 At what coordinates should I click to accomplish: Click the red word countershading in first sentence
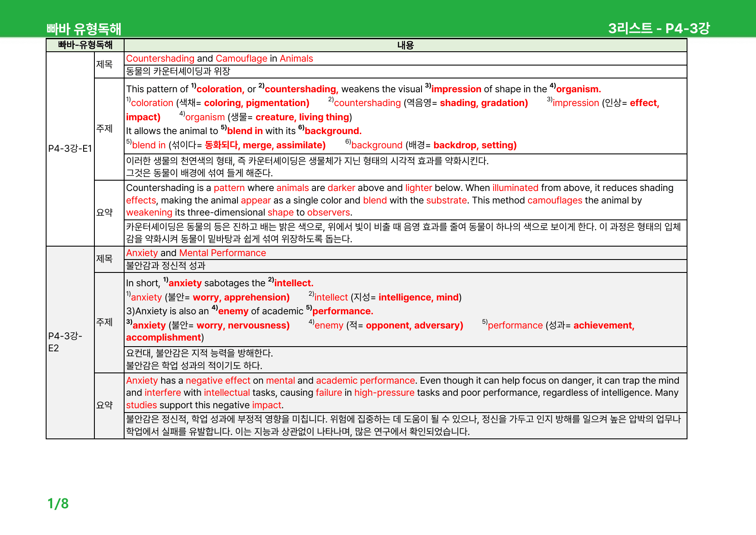coord(301,89)
